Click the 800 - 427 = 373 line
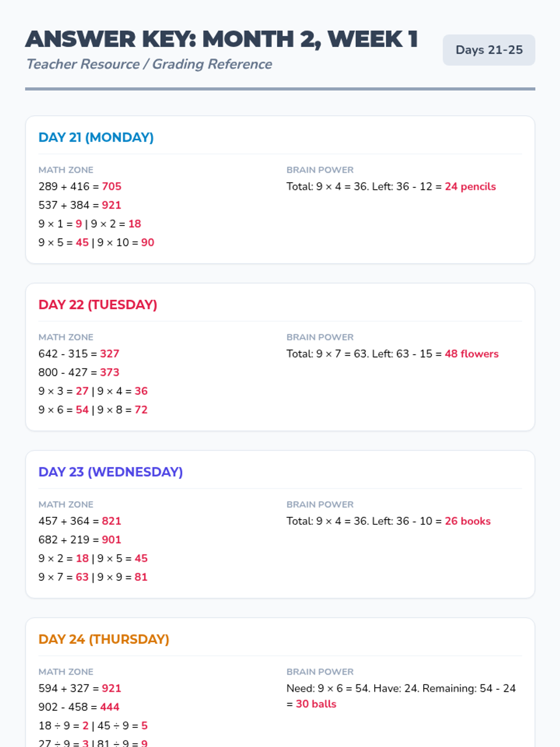 pos(79,372)
